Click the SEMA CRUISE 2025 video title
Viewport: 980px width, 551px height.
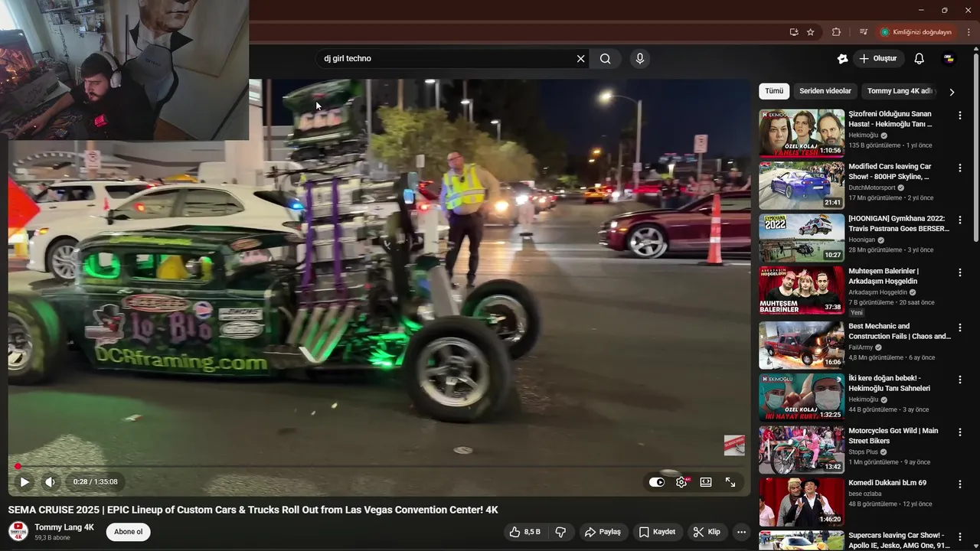coord(253,510)
